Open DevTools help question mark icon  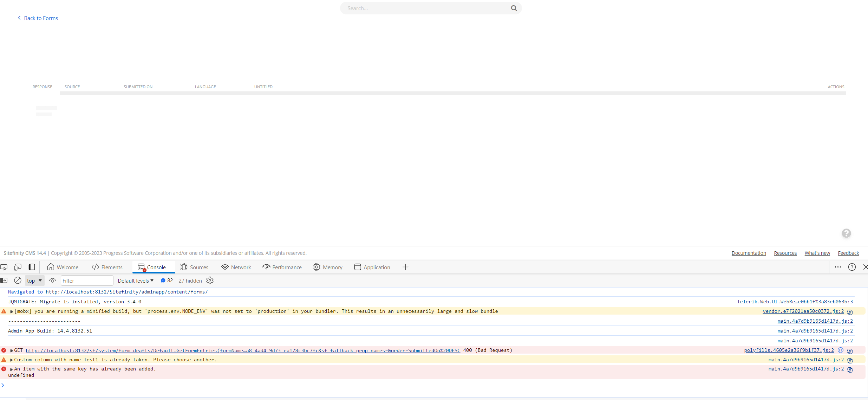852,267
